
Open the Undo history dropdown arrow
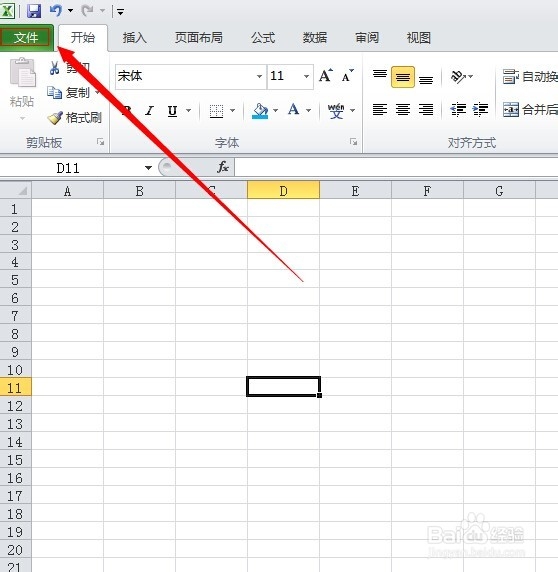pyautogui.click(x=70, y=11)
